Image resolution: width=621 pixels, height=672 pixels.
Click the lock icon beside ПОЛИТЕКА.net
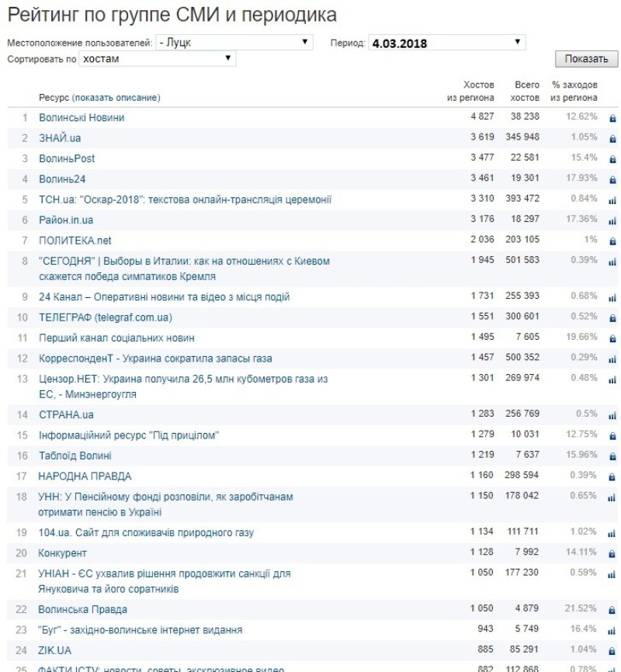point(612,241)
